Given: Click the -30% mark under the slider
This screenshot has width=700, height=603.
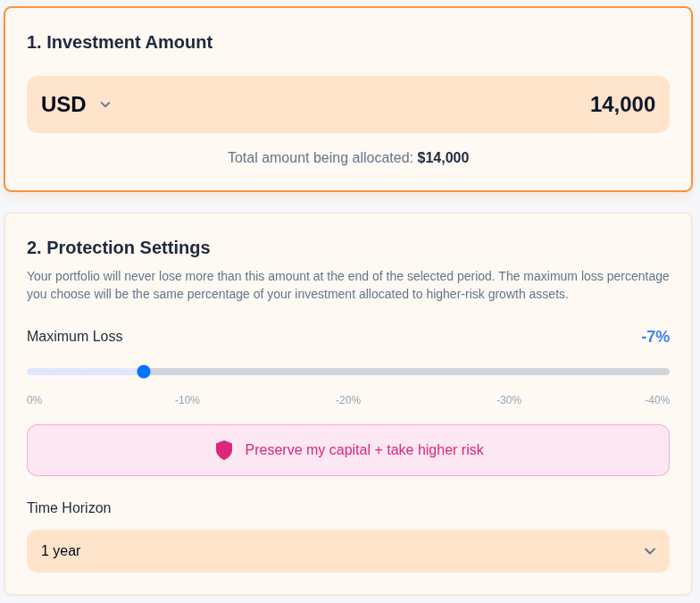Looking at the screenshot, I should point(509,400).
